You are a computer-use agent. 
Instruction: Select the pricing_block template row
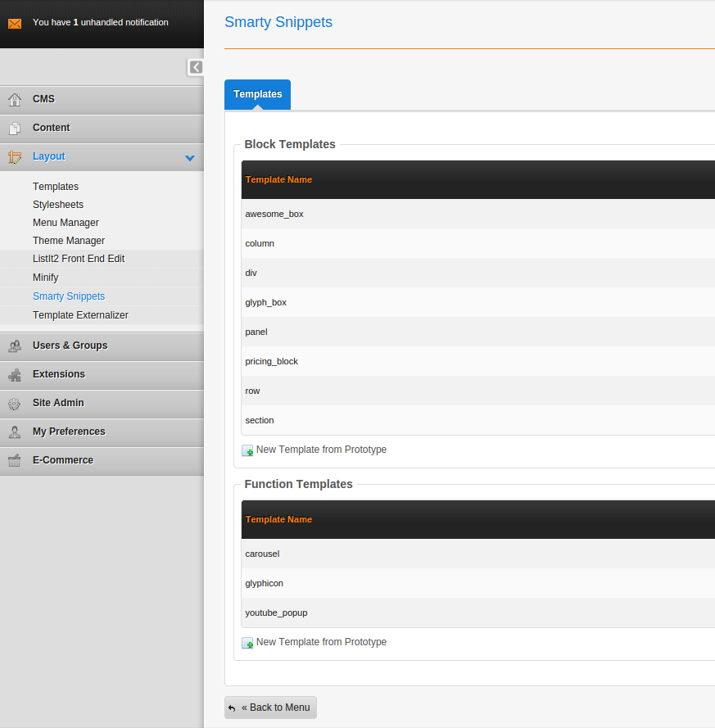click(x=478, y=361)
